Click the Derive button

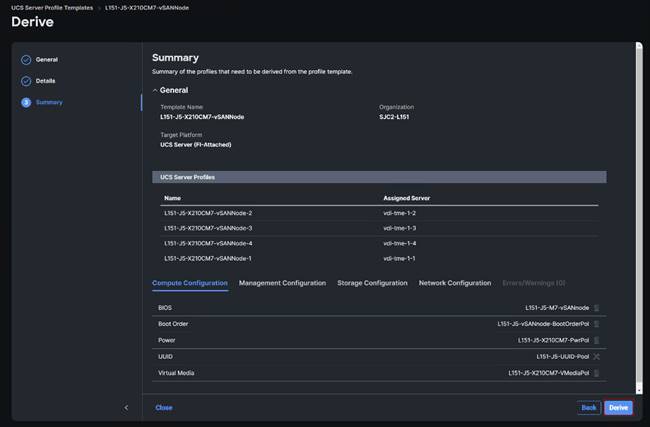pyautogui.click(x=618, y=408)
